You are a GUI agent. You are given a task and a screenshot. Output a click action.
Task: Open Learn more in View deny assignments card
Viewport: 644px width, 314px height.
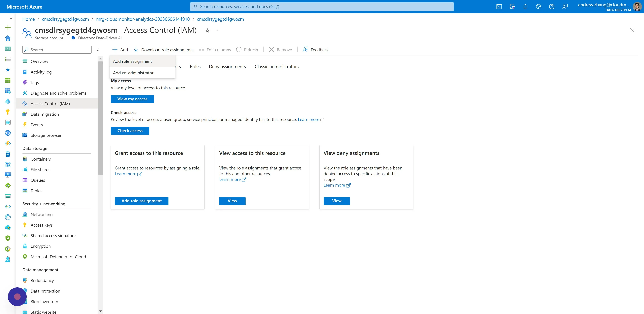click(x=337, y=185)
